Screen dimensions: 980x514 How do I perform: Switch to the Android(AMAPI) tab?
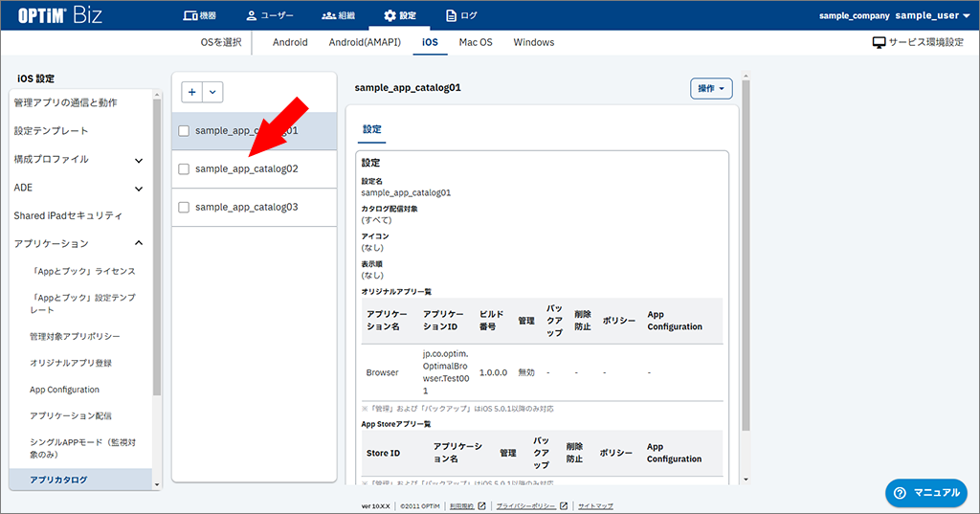[x=365, y=43]
